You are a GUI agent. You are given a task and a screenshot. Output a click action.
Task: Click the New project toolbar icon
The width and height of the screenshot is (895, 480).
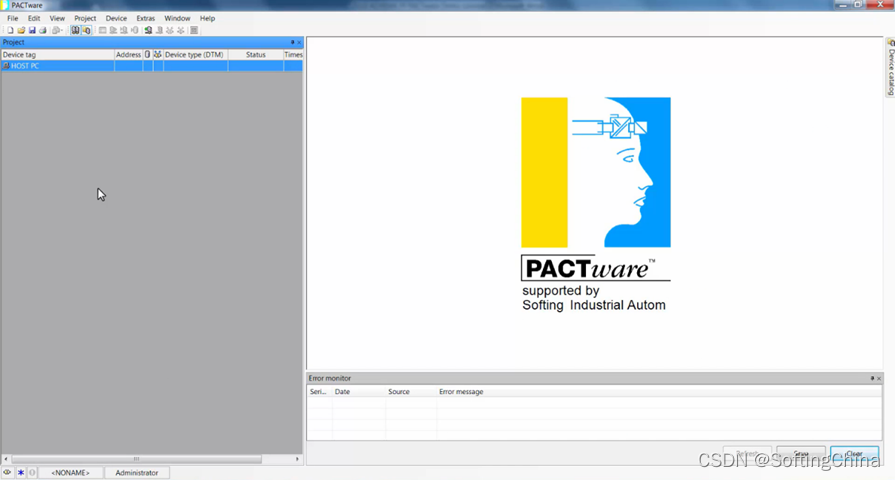point(10,30)
